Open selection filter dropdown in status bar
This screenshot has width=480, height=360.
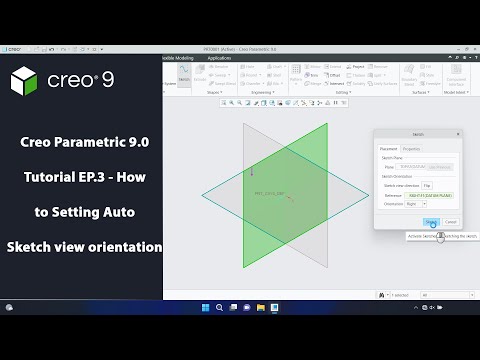(472, 295)
